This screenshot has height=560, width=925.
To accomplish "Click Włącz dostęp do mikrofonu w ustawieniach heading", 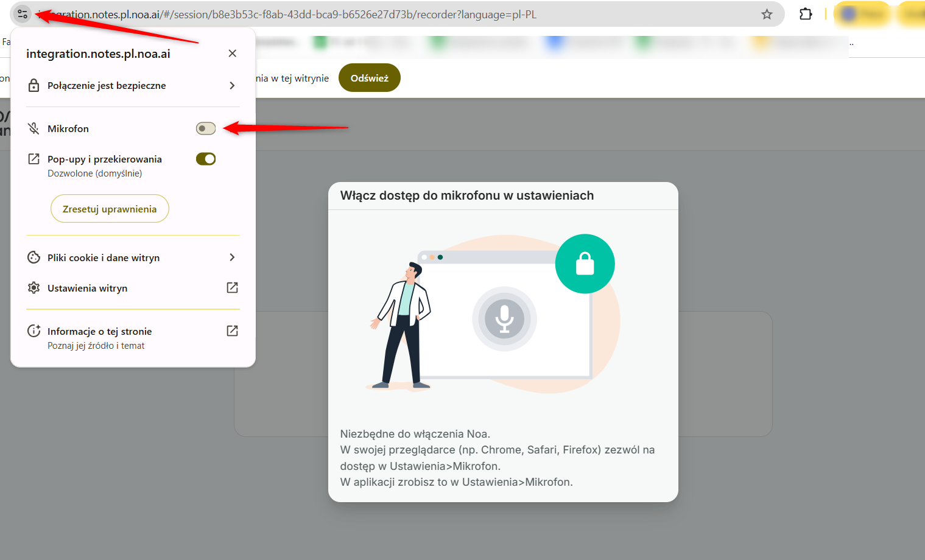I will click(x=467, y=195).
